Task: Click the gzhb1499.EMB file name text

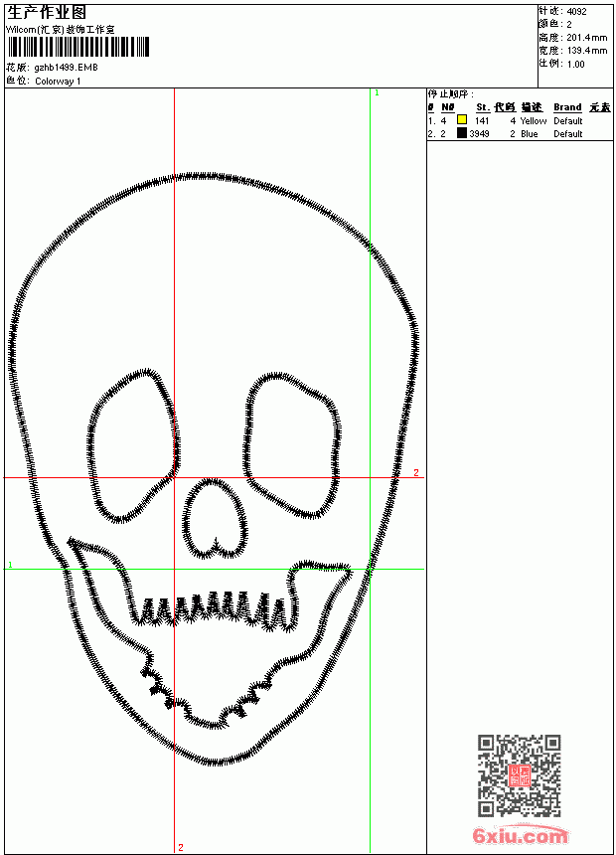Action: [x=66, y=68]
